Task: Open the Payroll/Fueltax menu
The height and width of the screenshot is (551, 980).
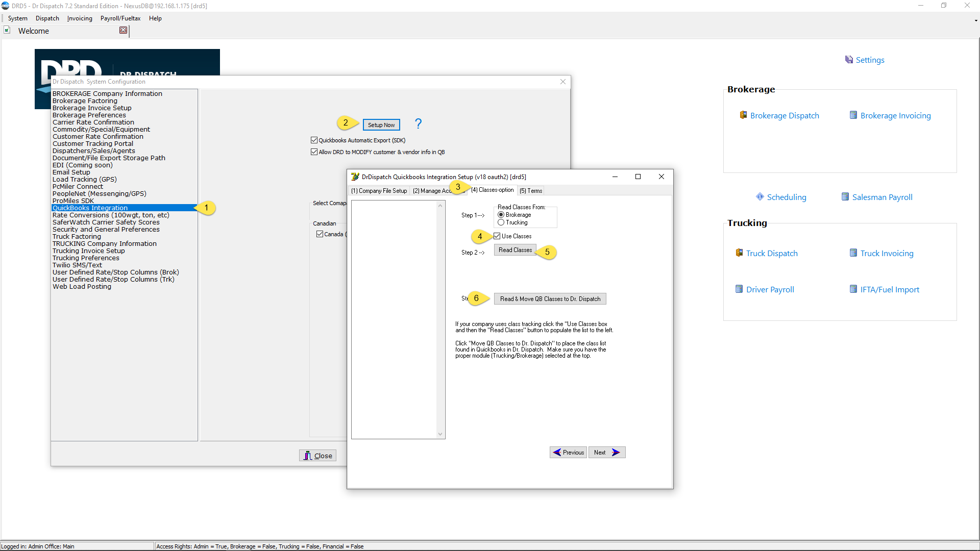Action: (x=120, y=18)
